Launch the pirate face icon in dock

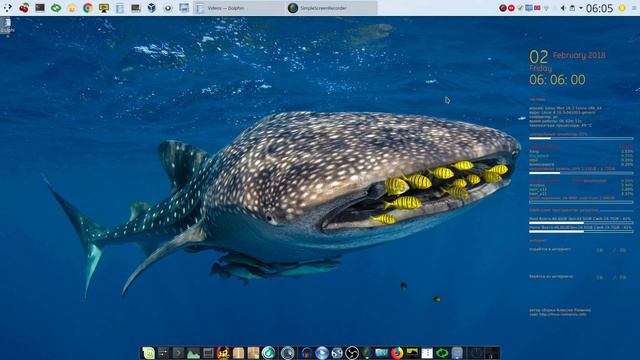pyautogui.click(x=223, y=353)
